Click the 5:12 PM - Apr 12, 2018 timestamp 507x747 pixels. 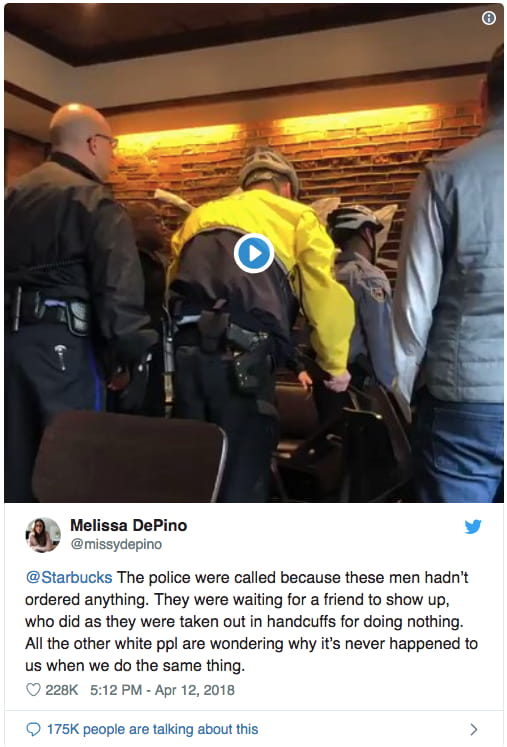(162, 690)
